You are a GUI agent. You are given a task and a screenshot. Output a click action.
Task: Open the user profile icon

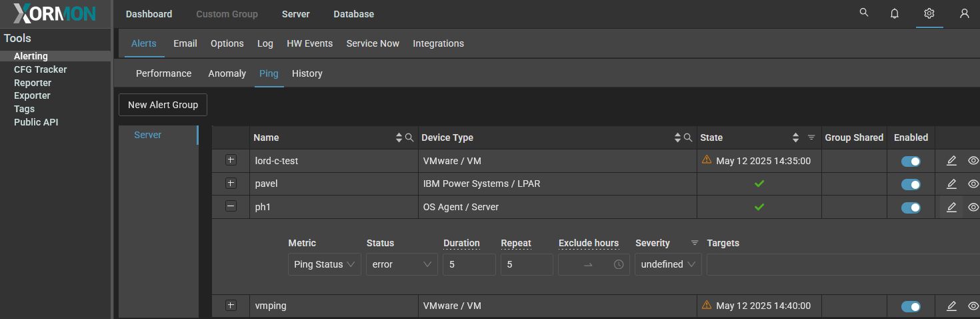click(x=964, y=13)
